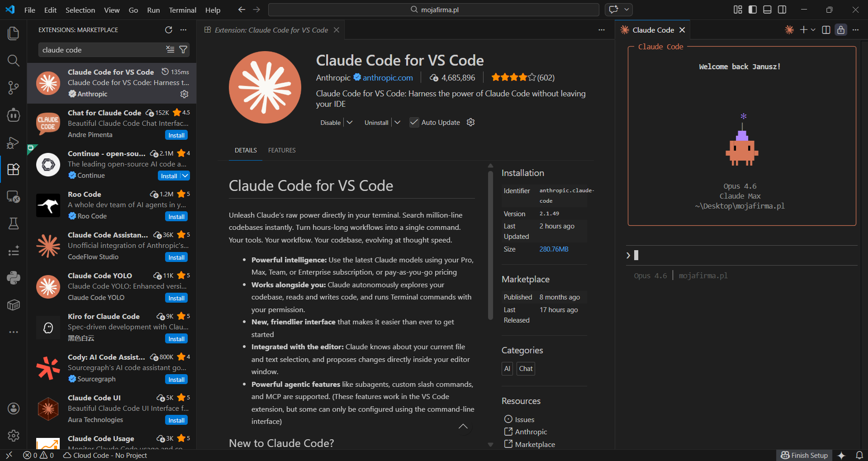868x461 pixels.
Task: Toggle the primary sidebar visibility icon
Action: point(752,9)
